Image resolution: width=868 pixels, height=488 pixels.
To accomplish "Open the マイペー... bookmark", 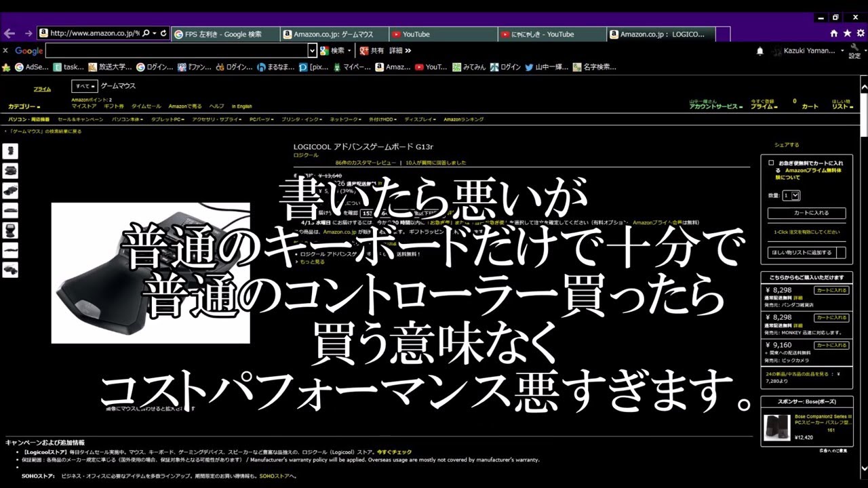I will tap(352, 67).
